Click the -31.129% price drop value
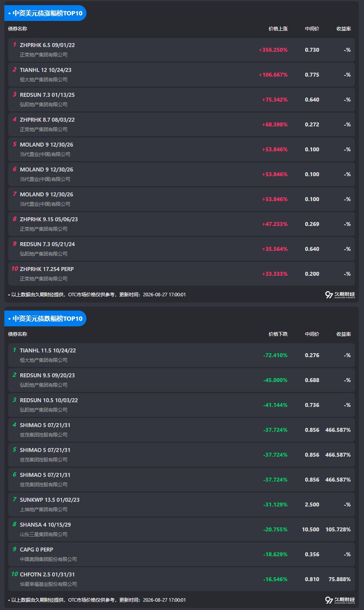The image size is (364, 610). (276, 505)
